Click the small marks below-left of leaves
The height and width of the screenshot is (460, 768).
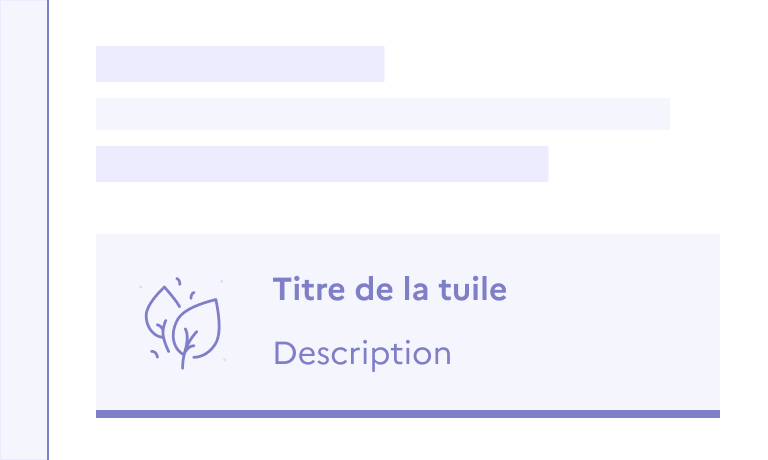click(x=155, y=353)
